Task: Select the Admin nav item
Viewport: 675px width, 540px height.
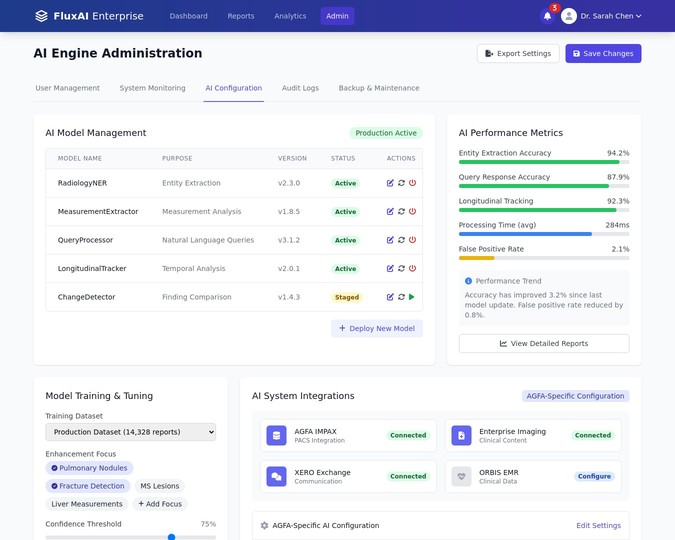Action: [x=337, y=16]
